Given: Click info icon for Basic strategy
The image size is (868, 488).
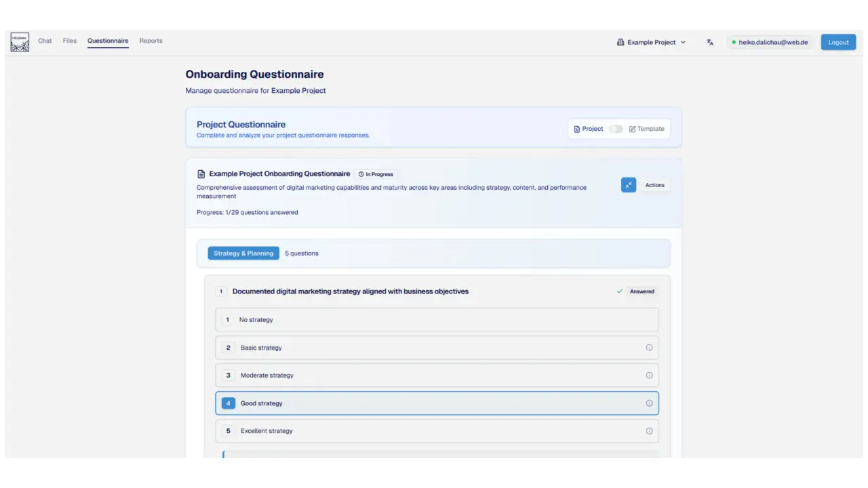Looking at the screenshot, I should (x=649, y=348).
